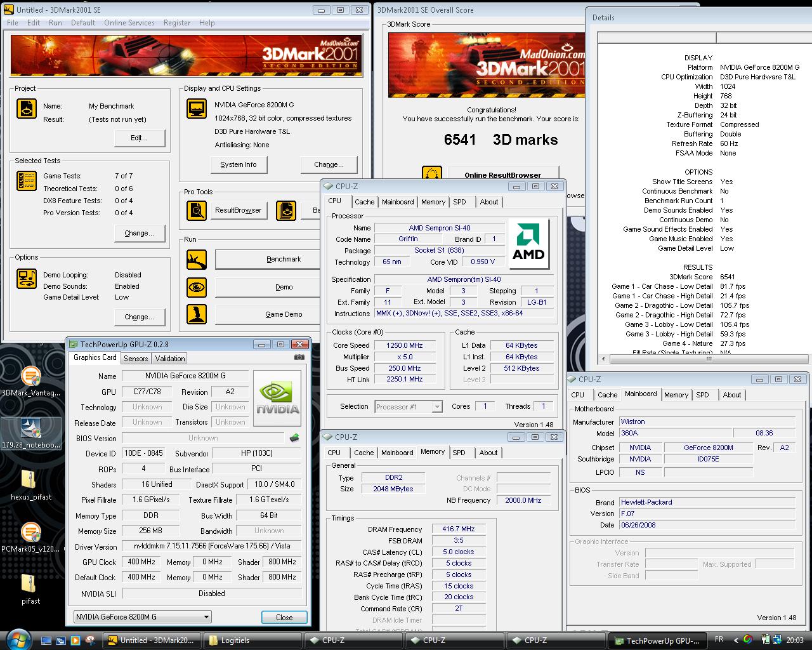This screenshot has height=650, width=812.
Task: Open the GPU selector dropdown in GPU-Z
Action: 143,616
